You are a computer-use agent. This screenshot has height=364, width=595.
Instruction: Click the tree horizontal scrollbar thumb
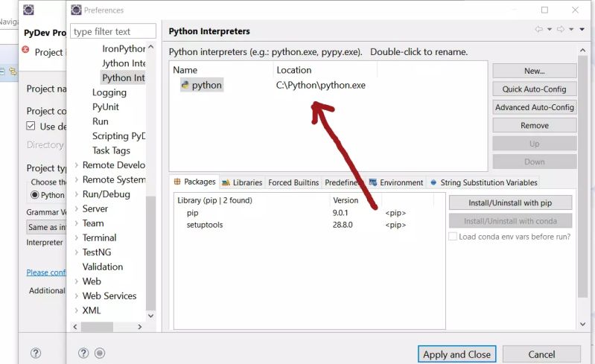click(97, 327)
